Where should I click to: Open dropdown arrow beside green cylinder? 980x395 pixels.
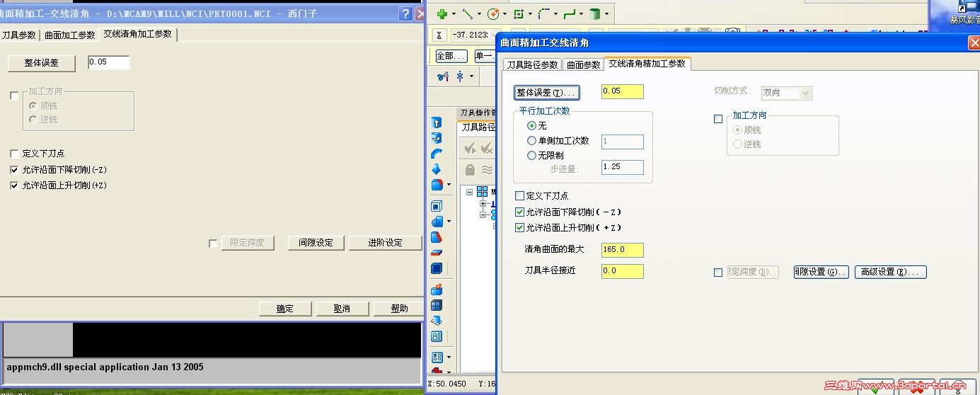pyautogui.click(x=607, y=14)
